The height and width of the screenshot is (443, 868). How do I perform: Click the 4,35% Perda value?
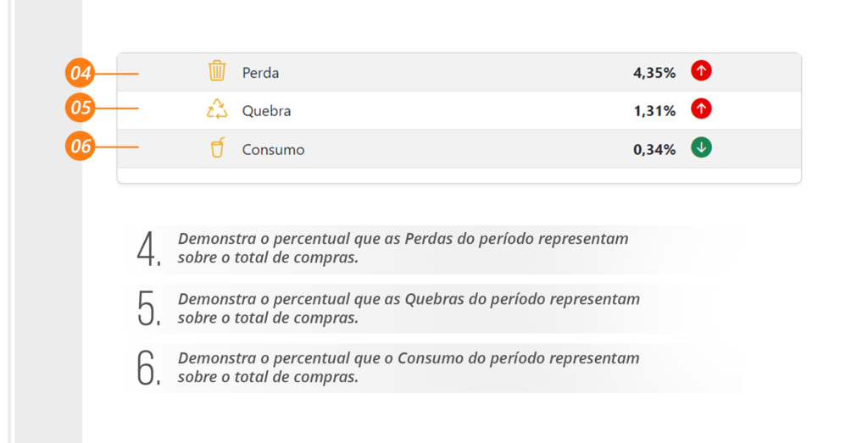click(x=654, y=74)
